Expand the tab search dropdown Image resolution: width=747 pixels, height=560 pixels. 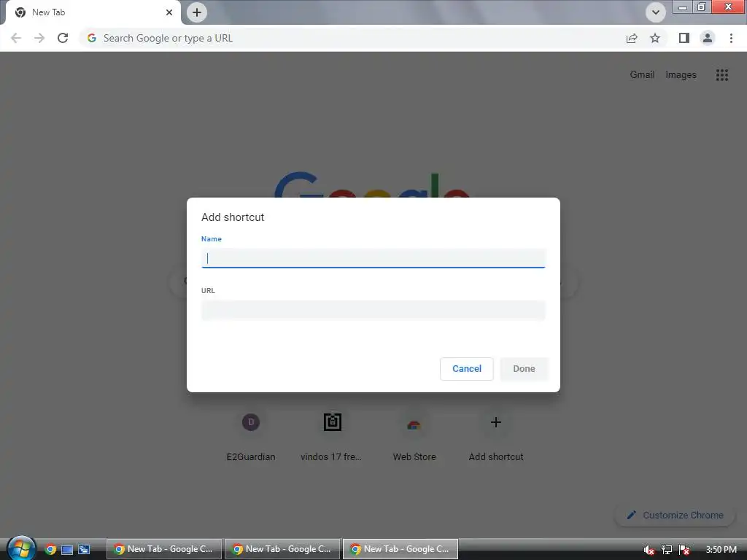pyautogui.click(x=656, y=12)
